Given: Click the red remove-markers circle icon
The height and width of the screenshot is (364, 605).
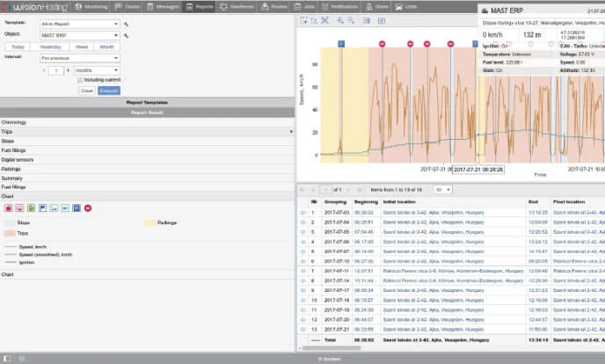Looking at the screenshot, I should (88, 207).
